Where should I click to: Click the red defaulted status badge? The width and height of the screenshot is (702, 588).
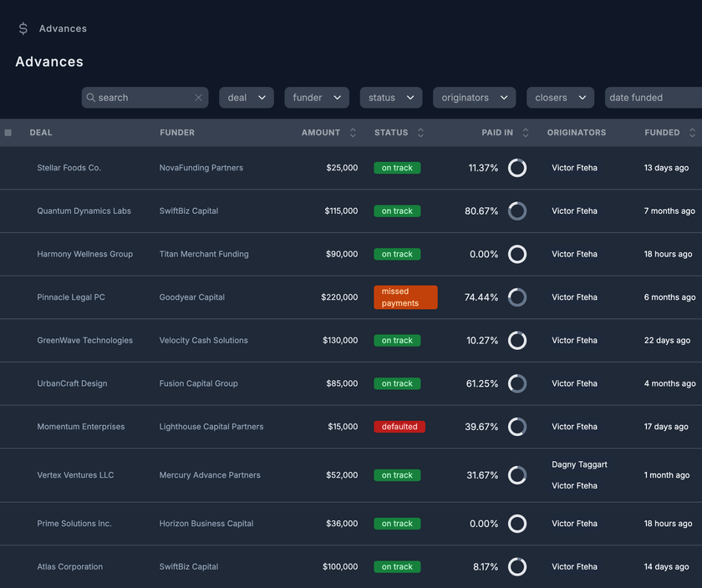[399, 427]
